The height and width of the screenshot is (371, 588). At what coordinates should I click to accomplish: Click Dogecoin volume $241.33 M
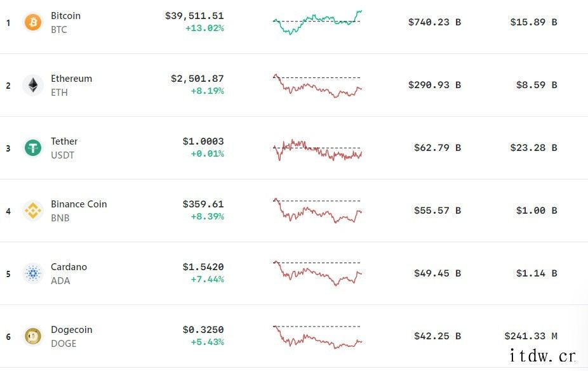pos(531,336)
